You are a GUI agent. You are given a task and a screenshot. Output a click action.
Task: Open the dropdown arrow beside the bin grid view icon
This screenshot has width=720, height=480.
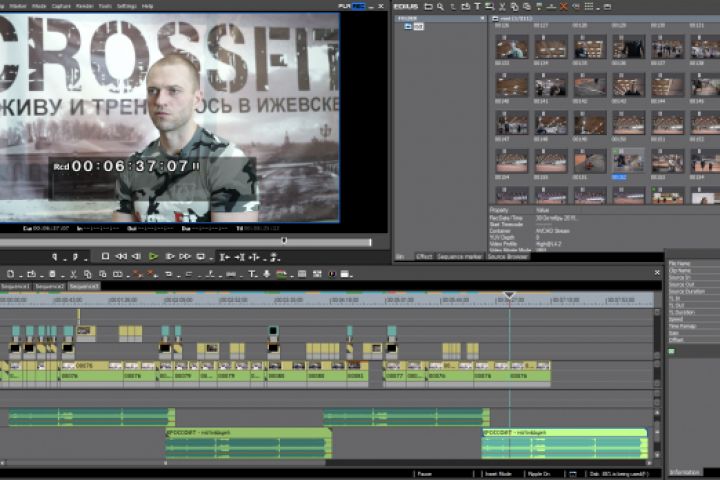598,8
